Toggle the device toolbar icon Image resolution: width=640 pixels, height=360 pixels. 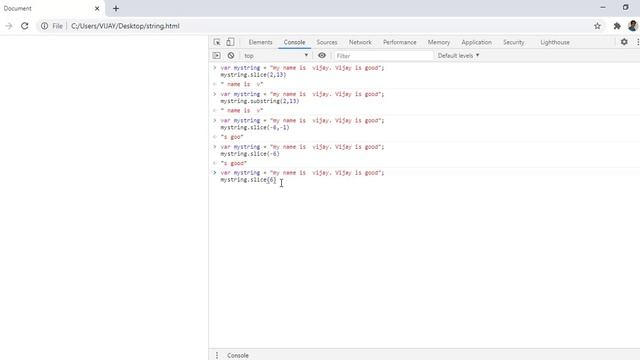(230, 42)
